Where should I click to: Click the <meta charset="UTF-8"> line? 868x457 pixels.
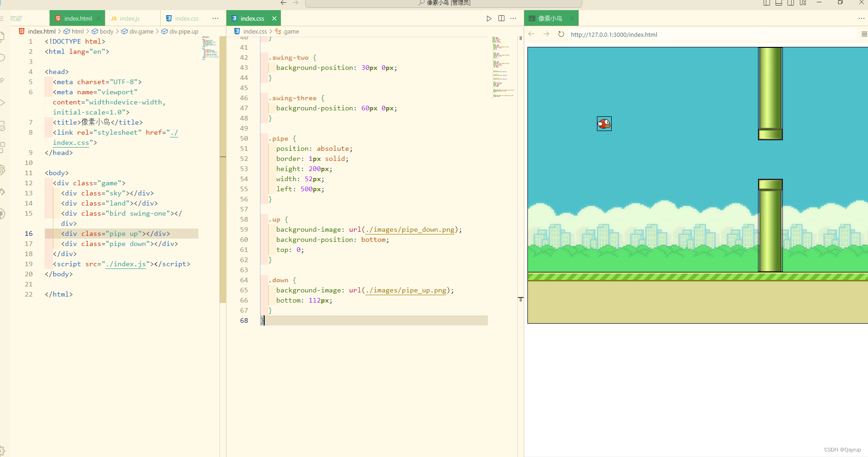click(x=97, y=82)
